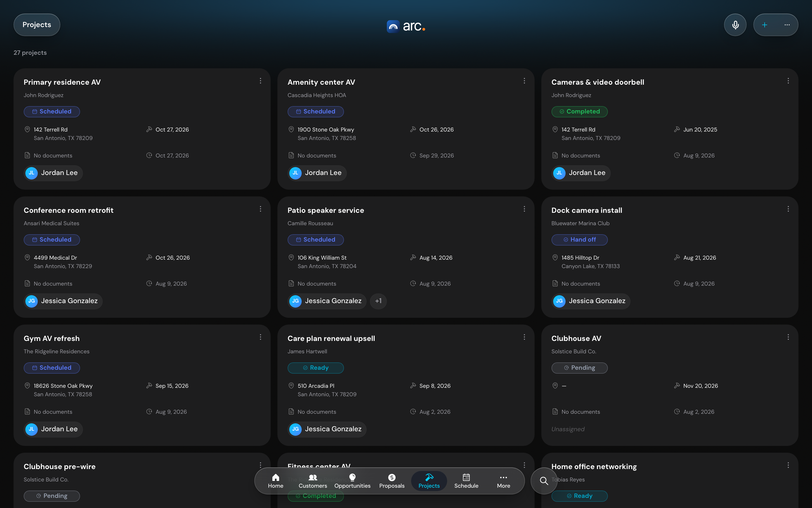Click Pending status on Clubhouse AV card
812x508 pixels.
(x=579, y=367)
